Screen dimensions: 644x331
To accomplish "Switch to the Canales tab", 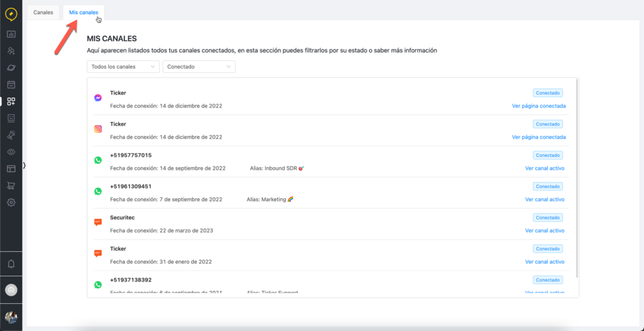I will pyautogui.click(x=43, y=12).
